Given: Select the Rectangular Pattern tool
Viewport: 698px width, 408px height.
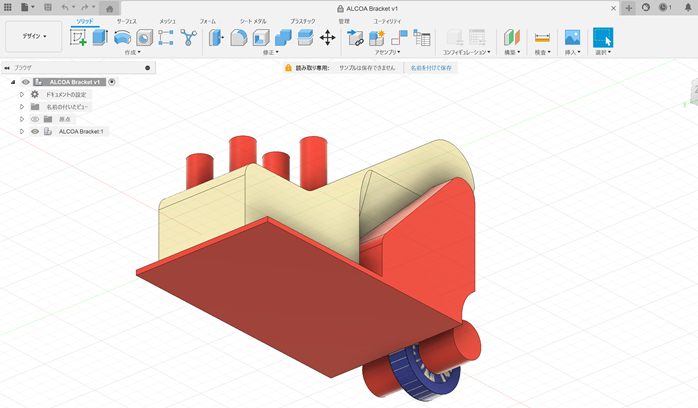Looking at the screenshot, I should pyautogui.click(x=166, y=37).
